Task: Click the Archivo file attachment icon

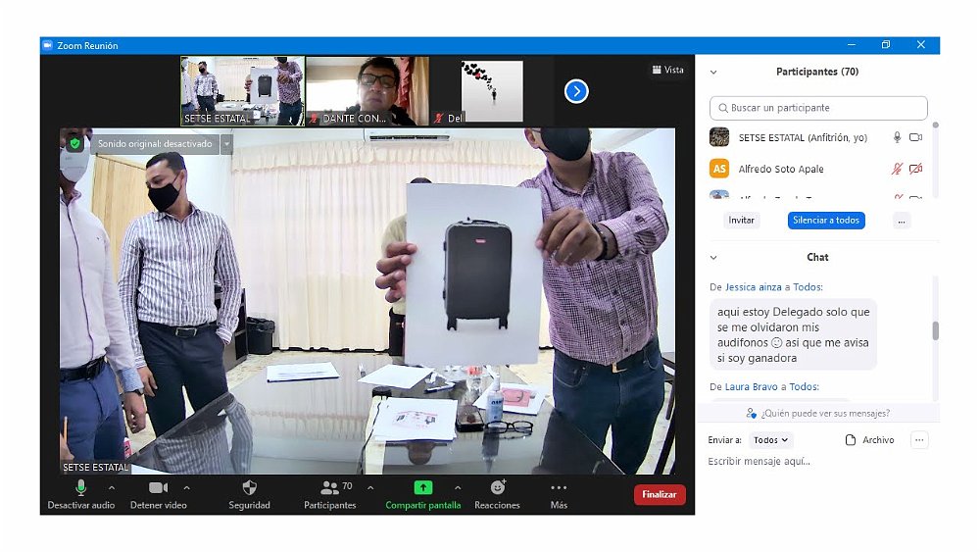Action: click(x=851, y=440)
